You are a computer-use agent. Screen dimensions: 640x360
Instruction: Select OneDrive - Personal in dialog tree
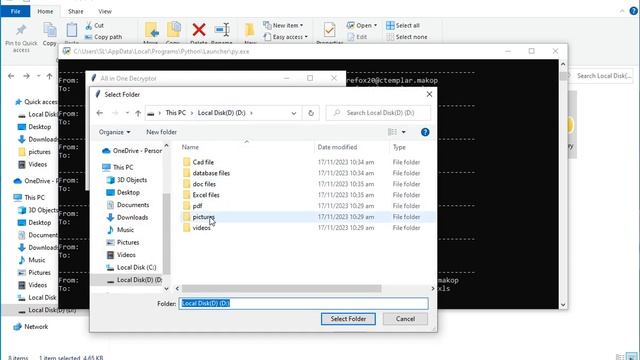(x=132, y=151)
